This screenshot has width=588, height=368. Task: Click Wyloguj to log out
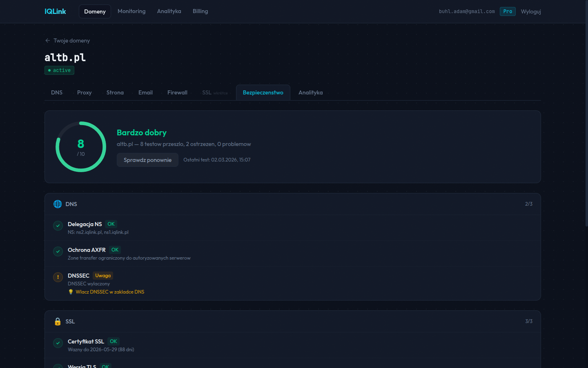click(x=531, y=11)
